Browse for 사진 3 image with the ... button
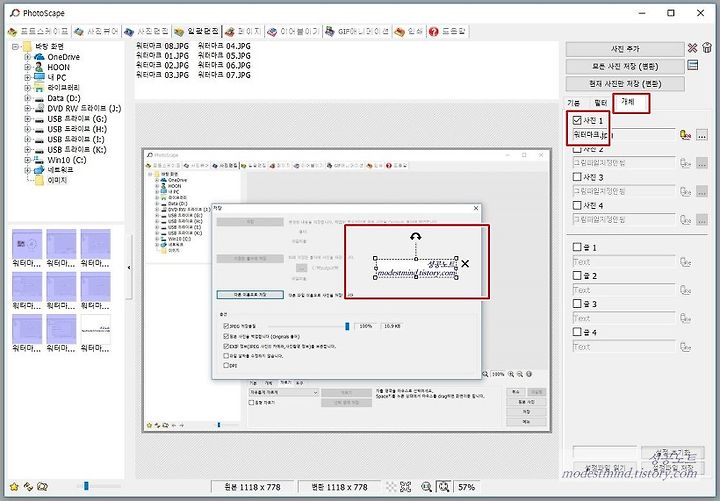Viewport: 720px width, 501px height. coord(702,191)
